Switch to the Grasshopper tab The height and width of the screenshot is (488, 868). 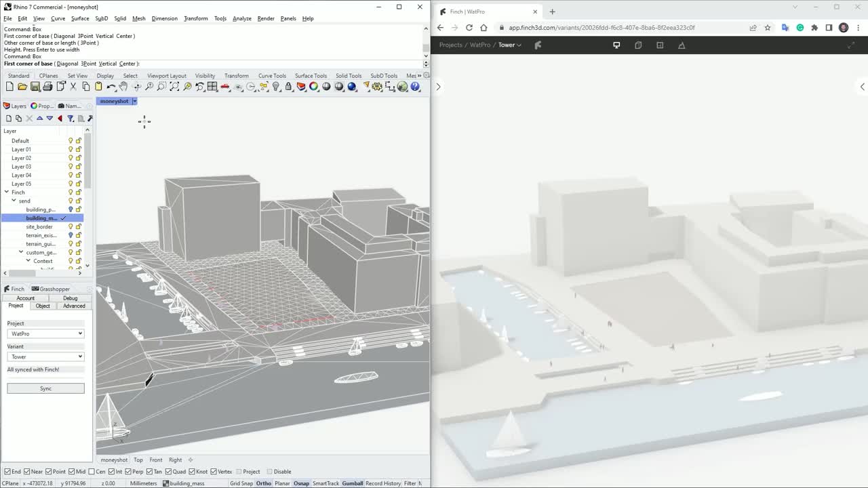pos(50,288)
